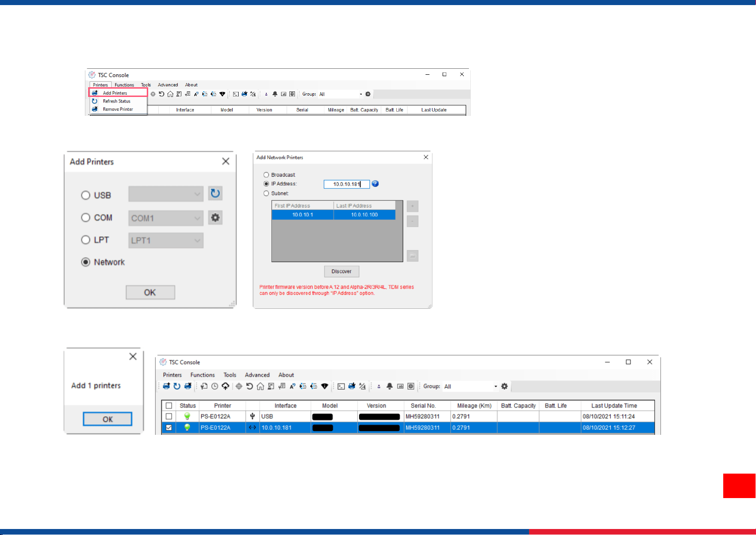The height and width of the screenshot is (535, 756).
Task: Select the Network radio button
Action: point(85,262)
